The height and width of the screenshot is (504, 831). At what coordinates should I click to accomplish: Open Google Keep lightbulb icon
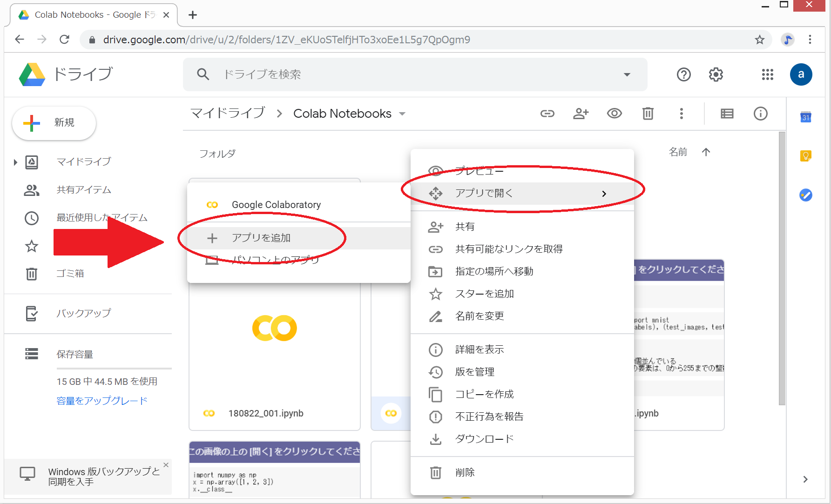(x=805, y=156)
